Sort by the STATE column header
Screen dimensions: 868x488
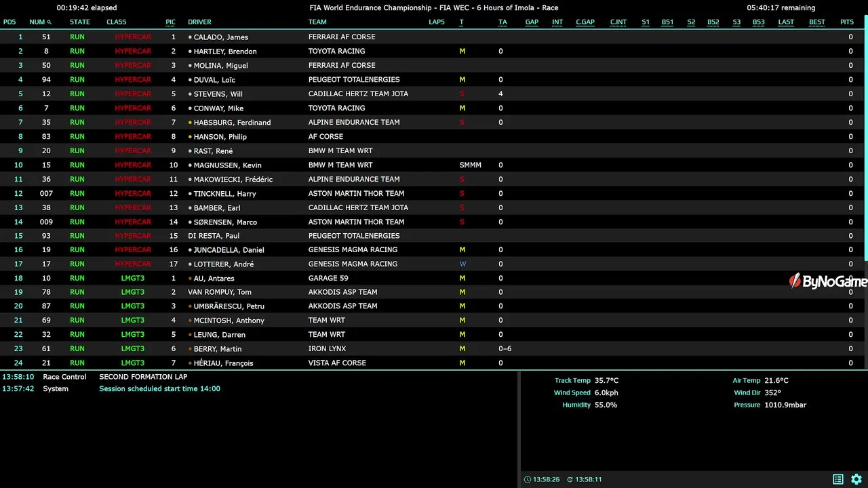pyautogui.click(x=79, y=22)
